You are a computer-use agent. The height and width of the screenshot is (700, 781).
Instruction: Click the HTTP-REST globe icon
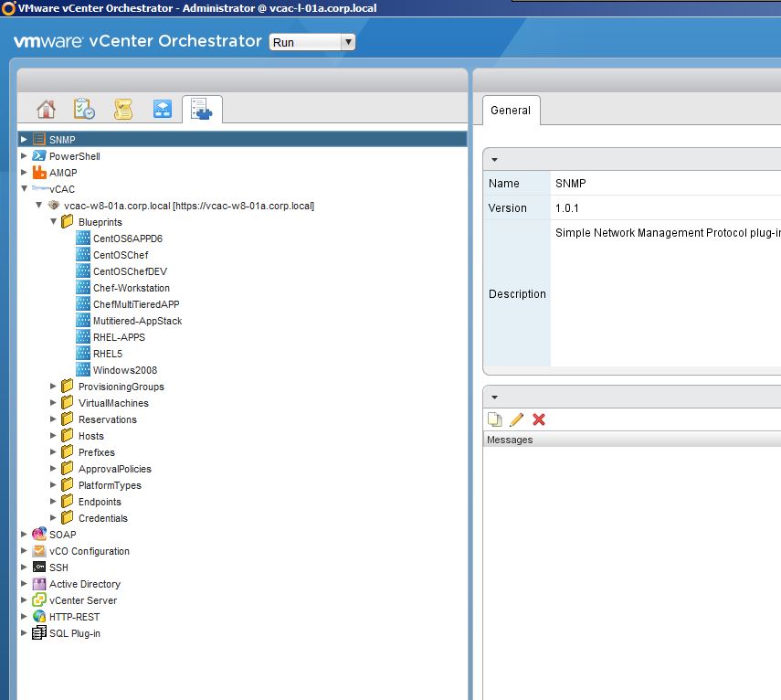click(39, 616)
